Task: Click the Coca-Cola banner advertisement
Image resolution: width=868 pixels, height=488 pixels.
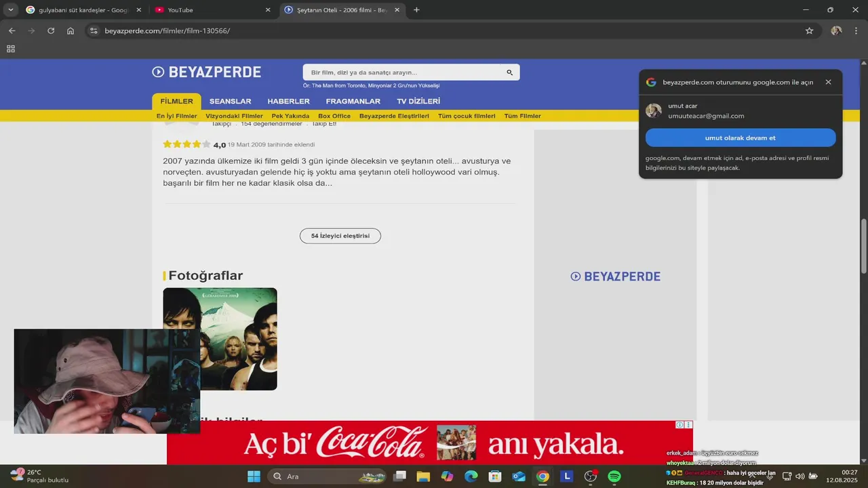Action: point(430,443)
